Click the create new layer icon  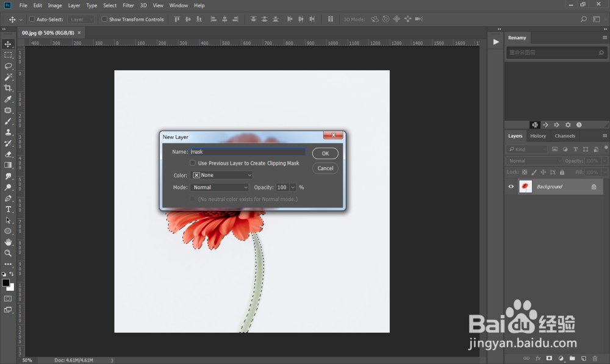pyautogui.click(x=584, y=358)
